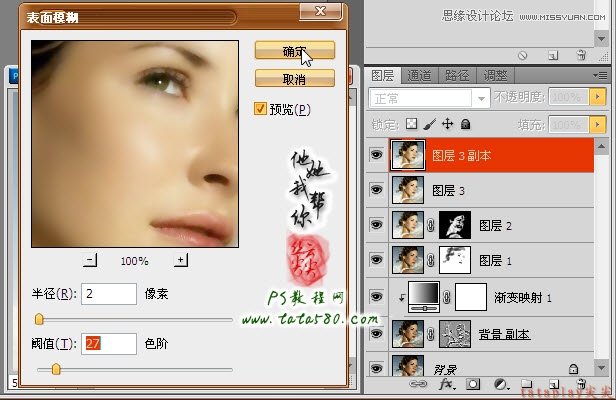616x400 pixels.
Task: Toggle lock transparent pixels icon
Action: click(411, 124)
